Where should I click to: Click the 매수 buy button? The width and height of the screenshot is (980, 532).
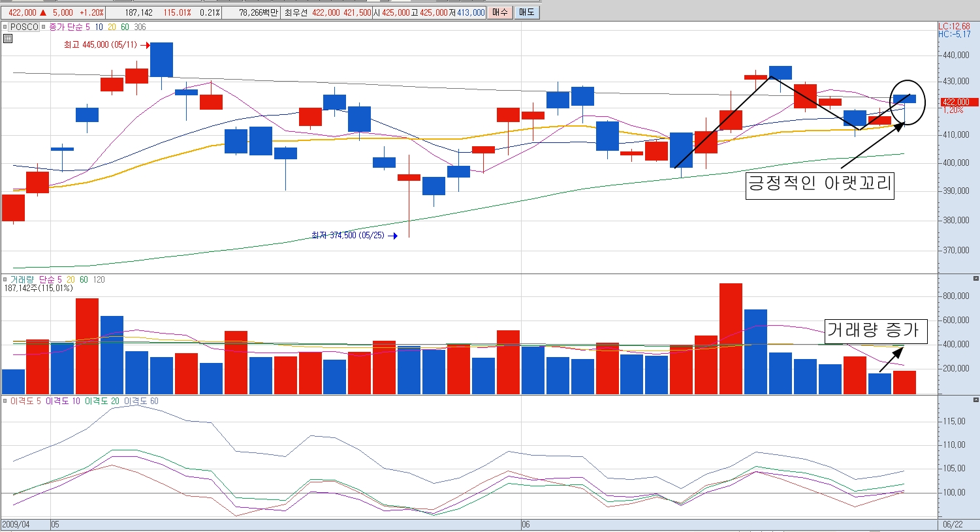point(500,12)
